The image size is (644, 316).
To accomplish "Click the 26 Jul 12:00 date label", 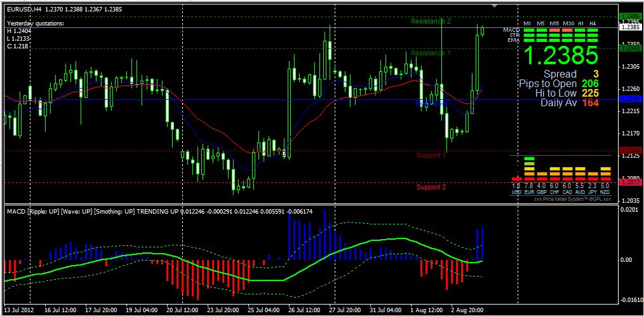I will 305,310.
